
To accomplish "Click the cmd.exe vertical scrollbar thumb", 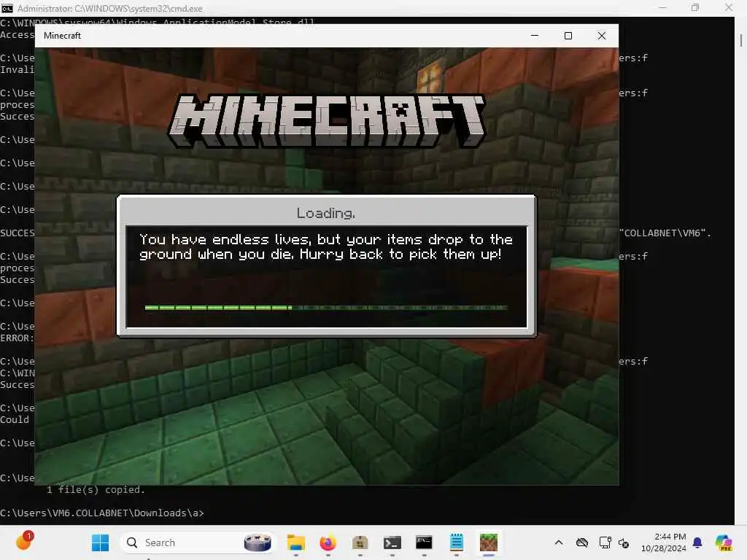I will pyautogui.click(x=741, y=40).
